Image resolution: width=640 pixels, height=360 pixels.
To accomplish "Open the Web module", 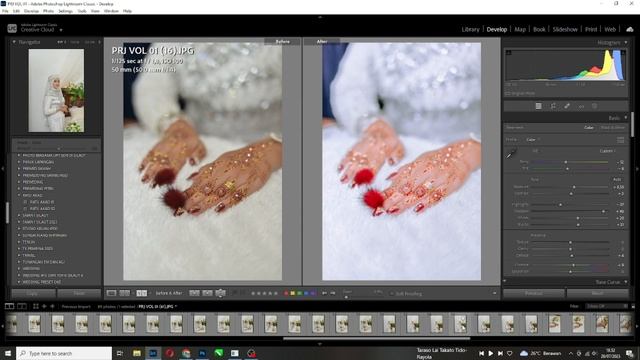I will pos(610,29).
